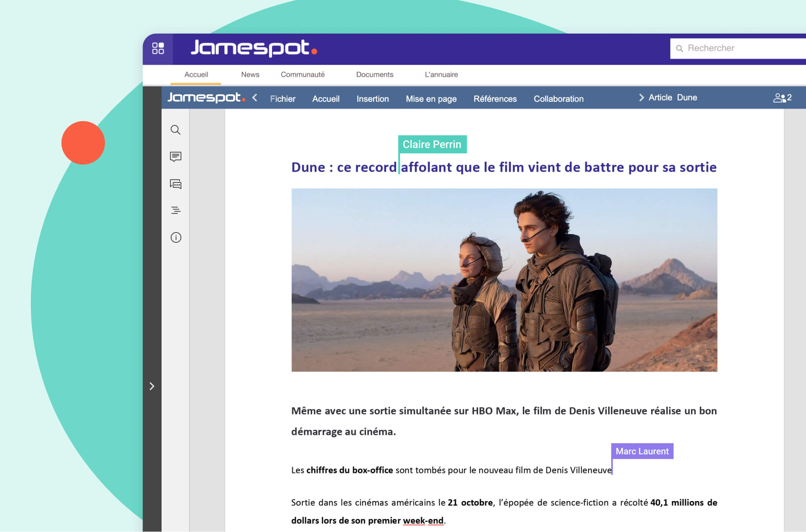Click the editor Jamespot logo
The height and width of the screenshot is (532, 806).
tap(206, 98)
